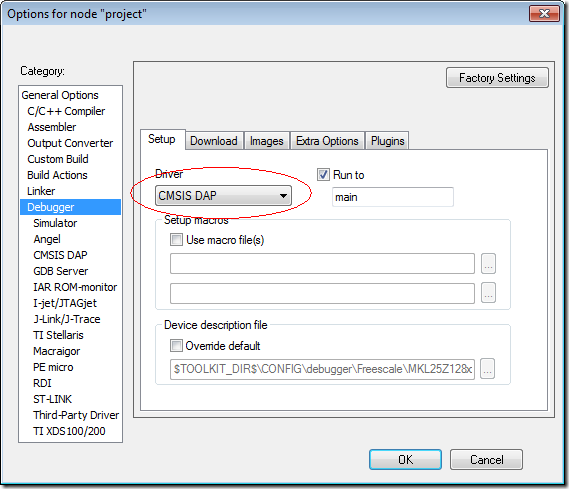
Task: Go to the Extra Options tab
Action: pos(327,140)
